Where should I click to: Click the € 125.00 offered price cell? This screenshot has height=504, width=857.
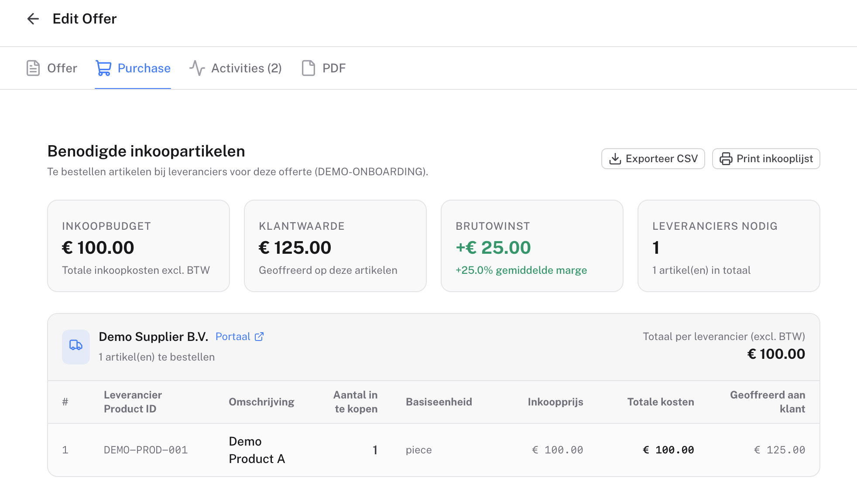(x=780, y=450)
